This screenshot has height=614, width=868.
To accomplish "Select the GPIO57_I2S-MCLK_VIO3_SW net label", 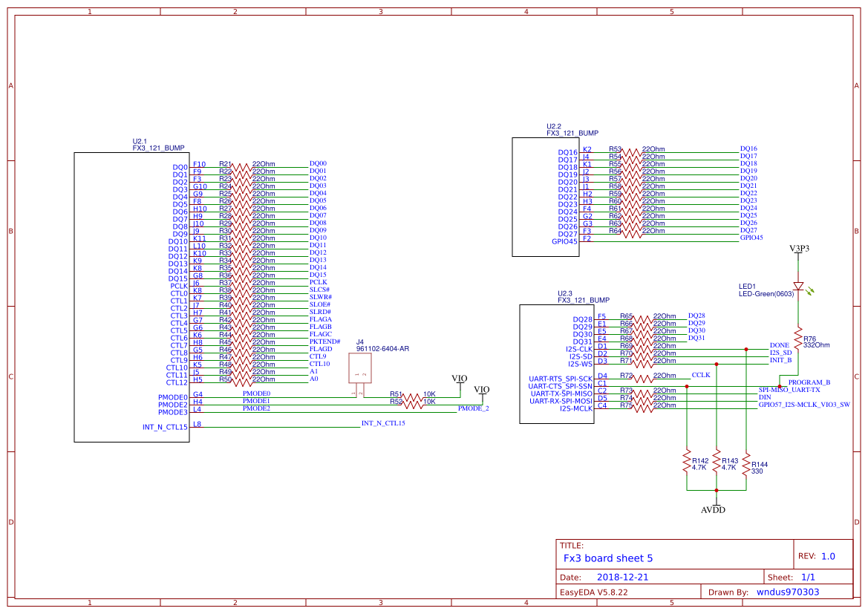I will point(804,405).
